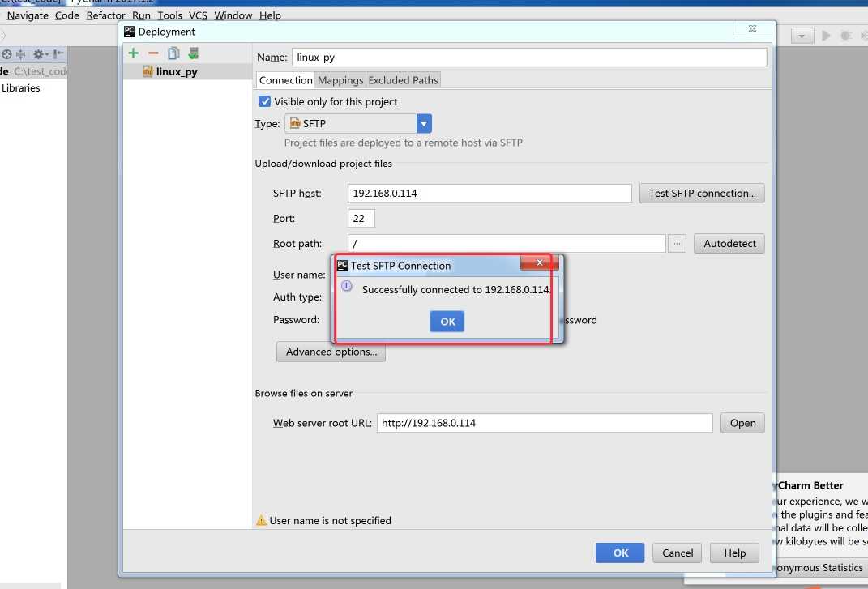Open the Window menu

click(x=233, y=15)
